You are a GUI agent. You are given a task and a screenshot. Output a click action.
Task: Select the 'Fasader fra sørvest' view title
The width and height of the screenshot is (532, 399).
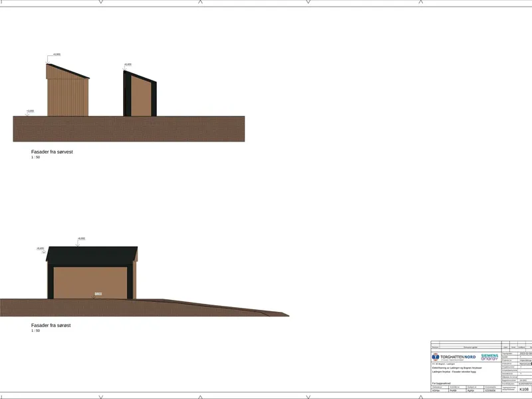pos(52,152)
